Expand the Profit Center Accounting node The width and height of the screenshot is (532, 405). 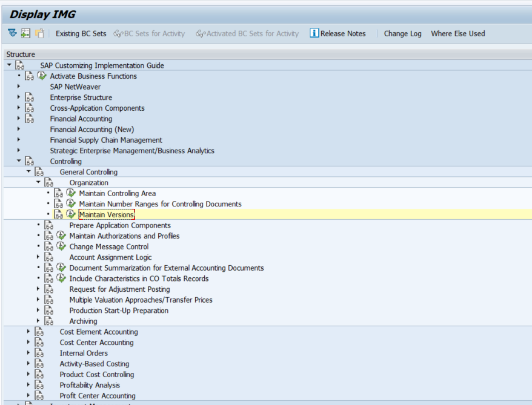(x=28, y=395)
